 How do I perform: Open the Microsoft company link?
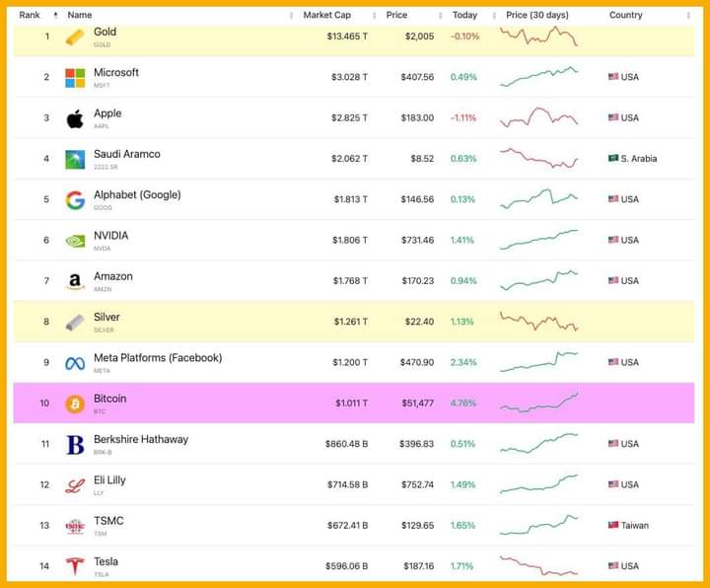click(116, 72)
